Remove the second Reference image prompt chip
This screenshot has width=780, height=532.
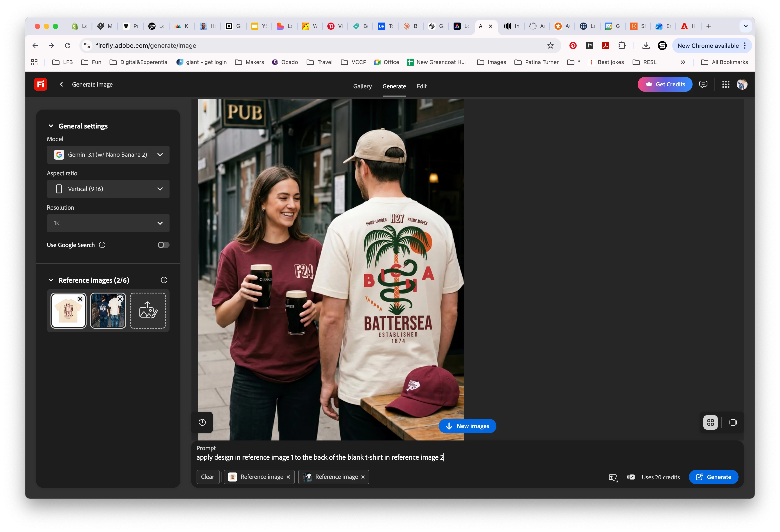tap(363, 477)
